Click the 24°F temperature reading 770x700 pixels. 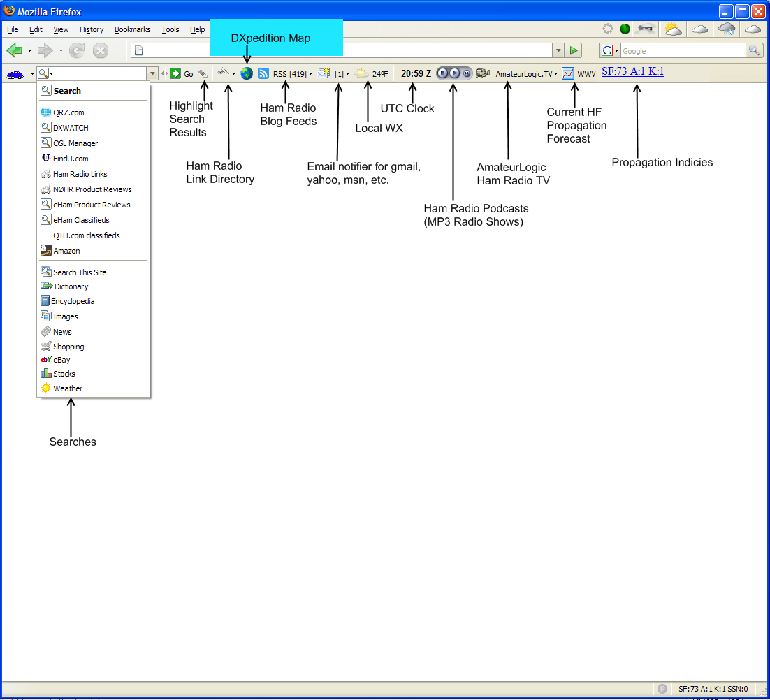point(380,74)
